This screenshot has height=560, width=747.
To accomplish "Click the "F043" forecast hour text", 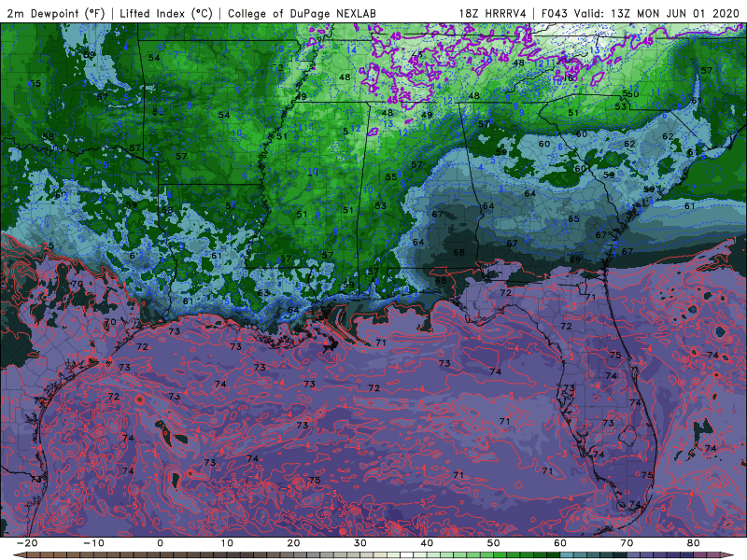I will coord(555,13).
